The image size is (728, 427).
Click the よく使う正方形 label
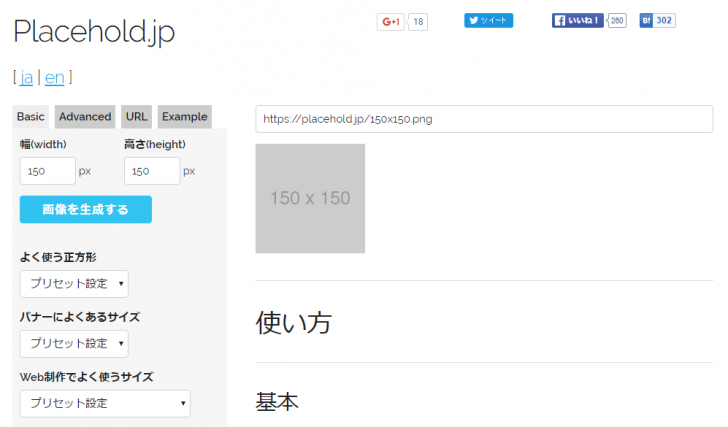58,257
